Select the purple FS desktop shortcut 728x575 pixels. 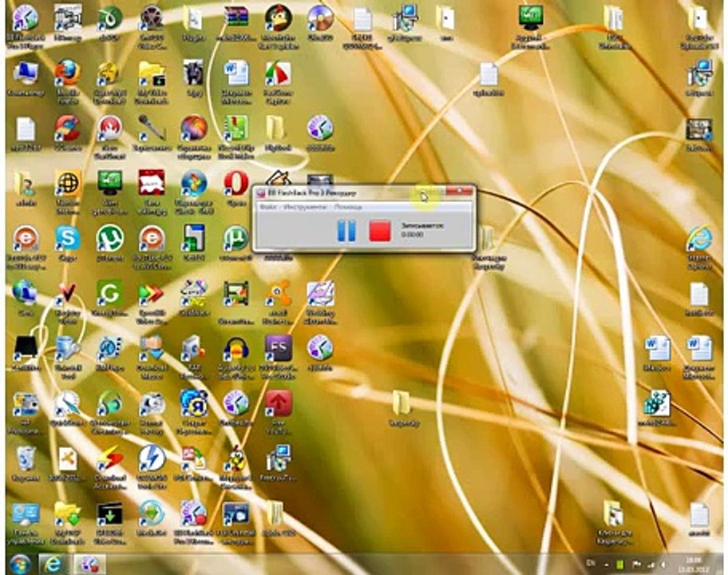(x=278, y=355)
